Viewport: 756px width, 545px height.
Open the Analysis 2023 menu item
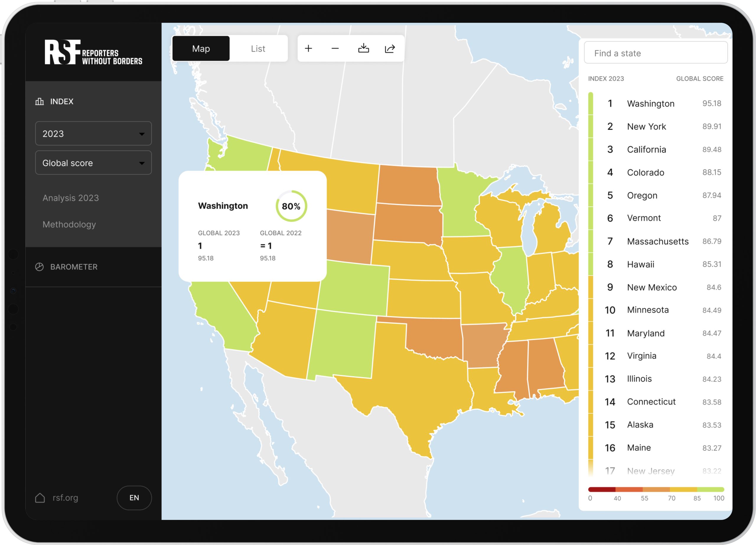click(x=71, y=198)
